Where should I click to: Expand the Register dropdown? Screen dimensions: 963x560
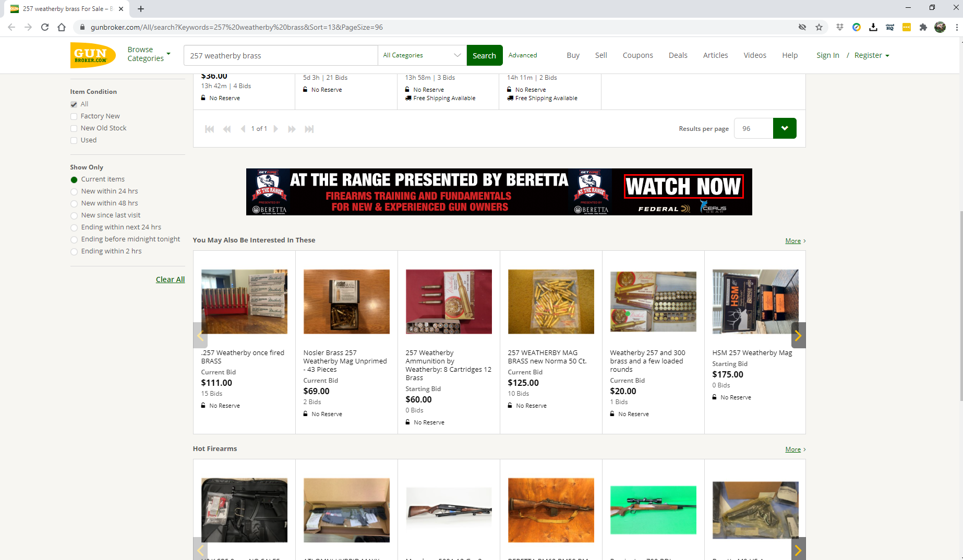872,55
